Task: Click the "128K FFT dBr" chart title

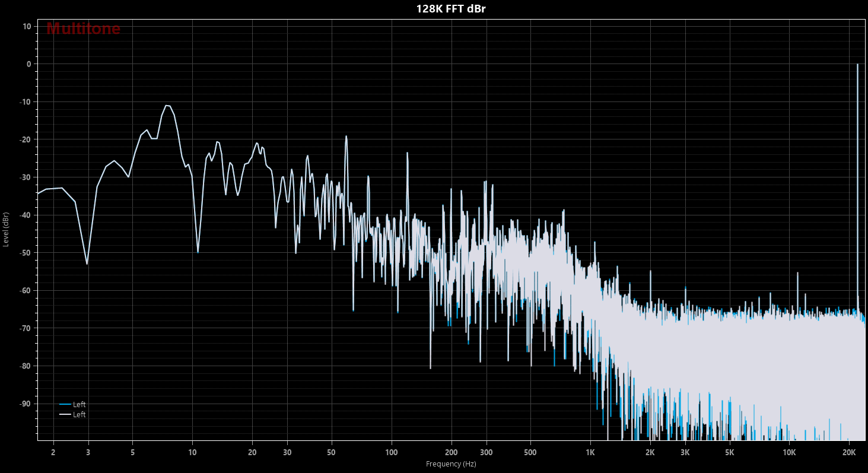Action: pos(451,8)
